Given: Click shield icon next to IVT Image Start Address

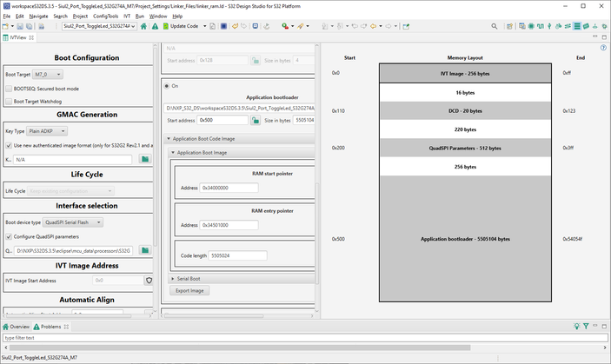Looking at the screenshot, I should (149, 281).
